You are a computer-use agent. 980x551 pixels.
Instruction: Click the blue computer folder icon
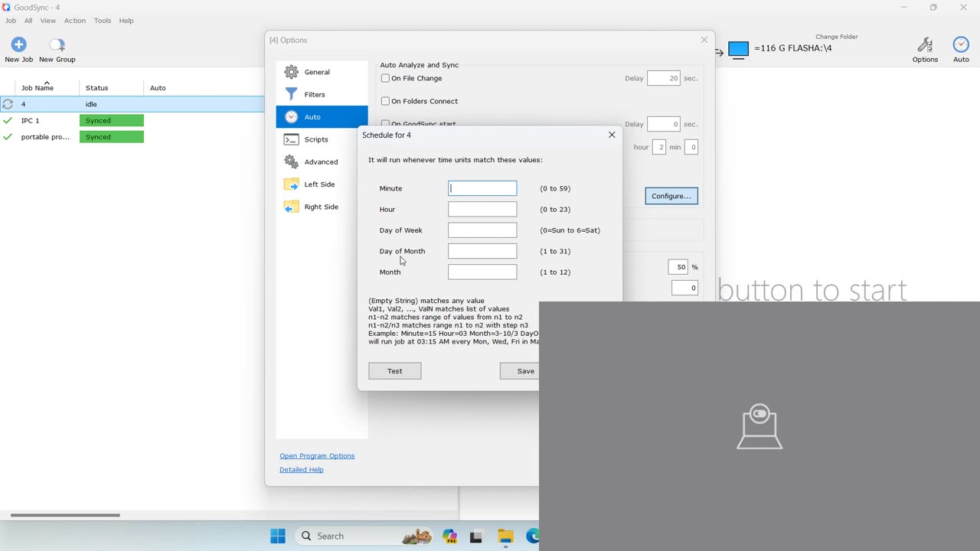pos(738,50)
